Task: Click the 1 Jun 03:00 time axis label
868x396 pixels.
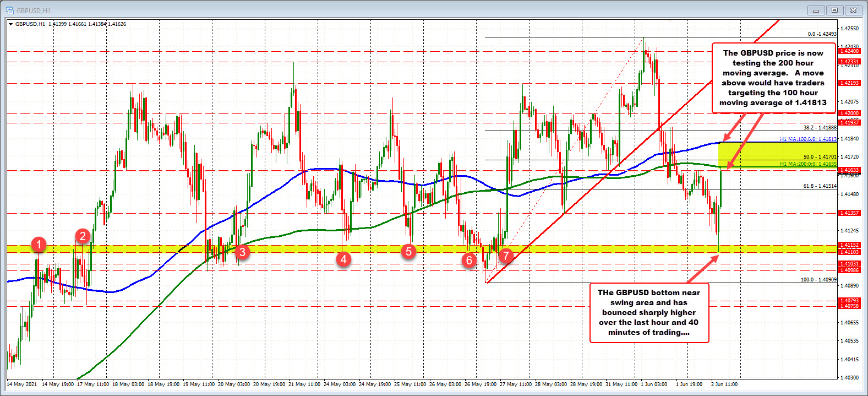Action: click(x=654, y=384)
